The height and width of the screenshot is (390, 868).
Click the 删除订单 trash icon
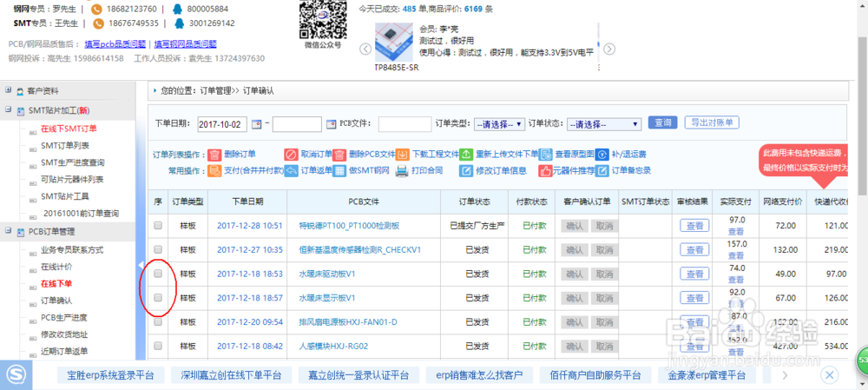[x=214, y=155]
